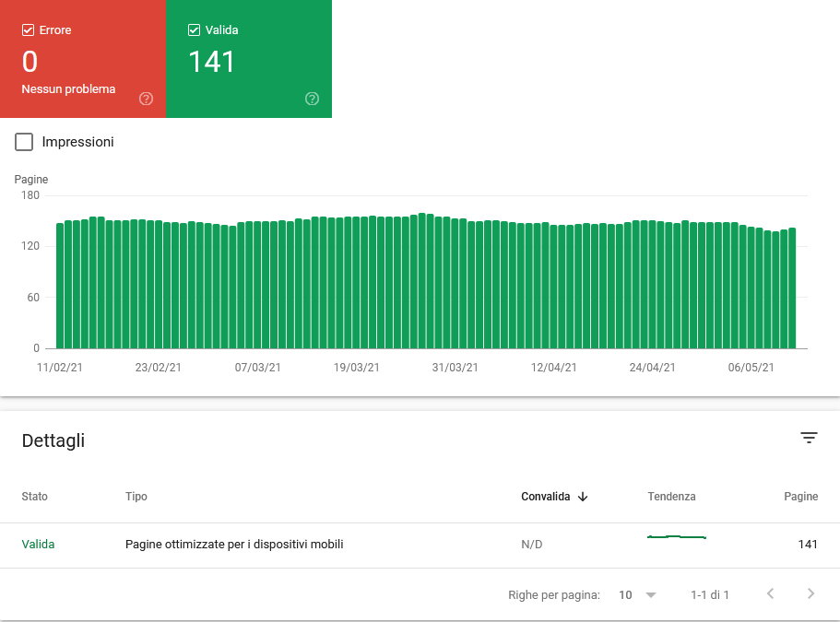Screen dimensions: 840x622
Task: Open the Dettagli filter icon
Action: pyautogui.click(x=809, y=438)
